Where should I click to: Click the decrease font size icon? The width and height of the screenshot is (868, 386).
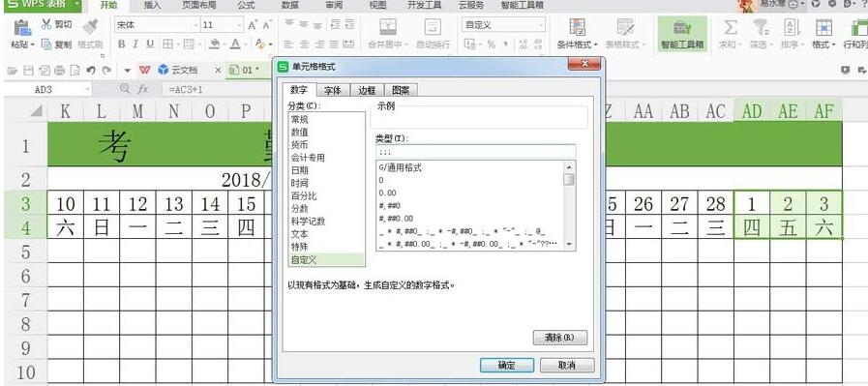(267, 25)
